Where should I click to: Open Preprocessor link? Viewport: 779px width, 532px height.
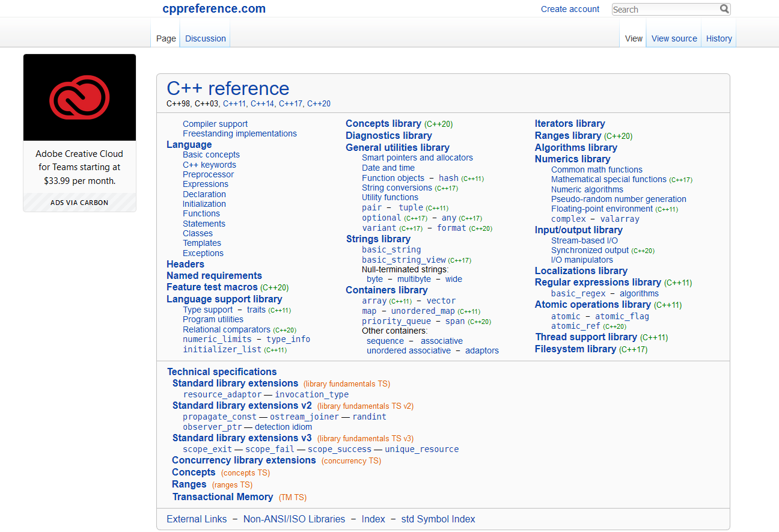208,174
